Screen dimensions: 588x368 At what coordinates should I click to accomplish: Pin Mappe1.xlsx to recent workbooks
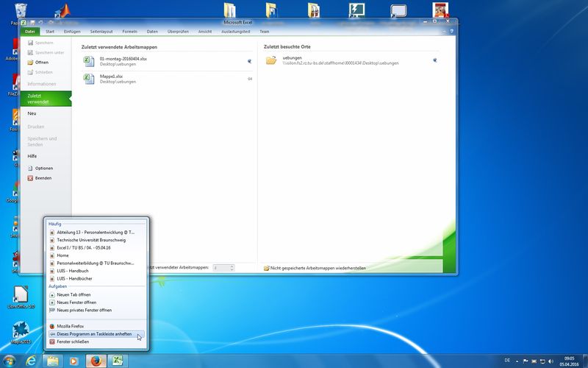249,78
